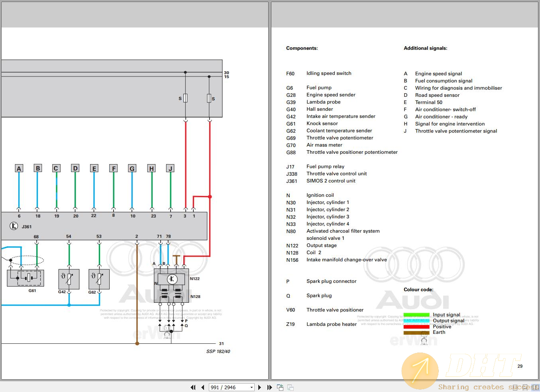Click page number 29 on right page
The width and height of the screenshot is (540, 392).
point(520,366)
